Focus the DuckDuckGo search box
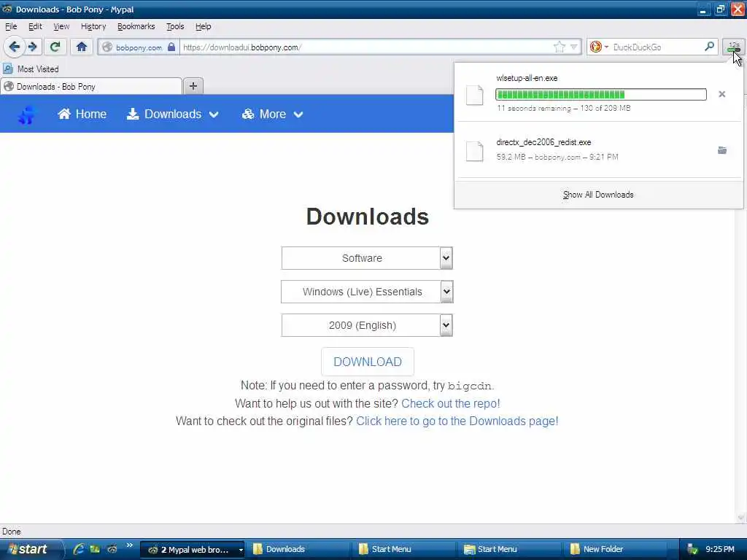Screen dimensions: 747x560 (657, 47)
